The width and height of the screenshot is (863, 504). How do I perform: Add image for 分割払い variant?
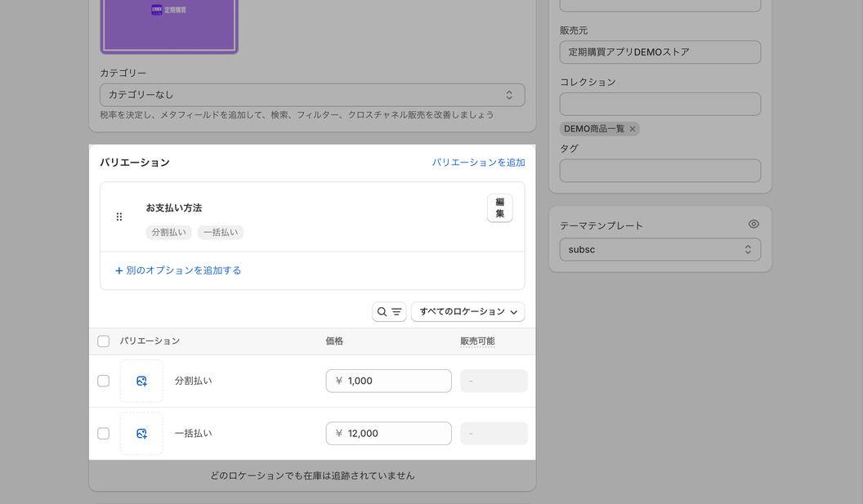141,381
